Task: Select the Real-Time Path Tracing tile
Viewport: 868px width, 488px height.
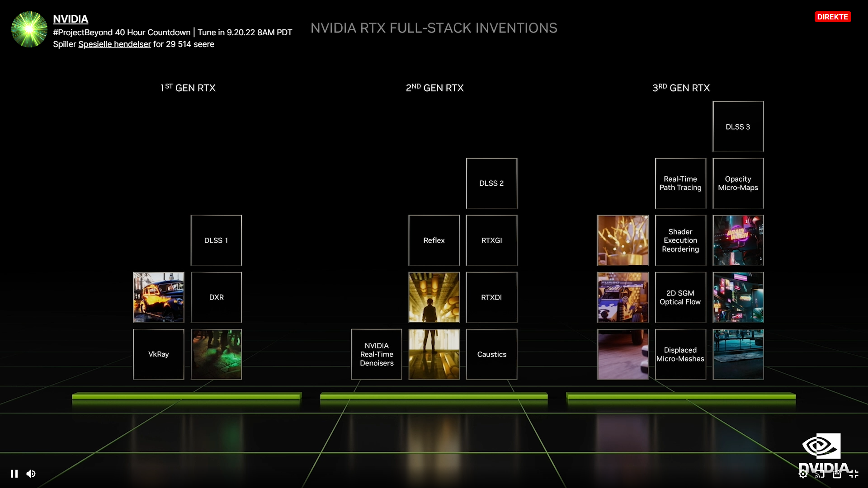Action: [680, 183]
